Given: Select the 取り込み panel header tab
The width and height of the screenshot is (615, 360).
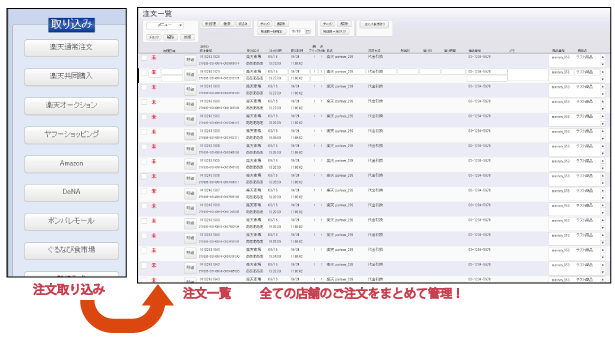Looking at the screenshot, I should (x=71, y=24).
